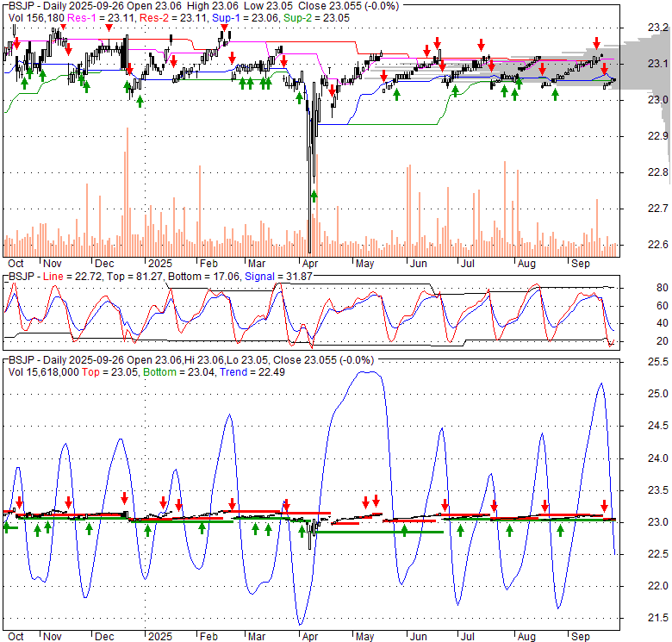The image size is (672, 642).
Task: Select 'Apr' on top chart's date axis
Action: point(310,264)
